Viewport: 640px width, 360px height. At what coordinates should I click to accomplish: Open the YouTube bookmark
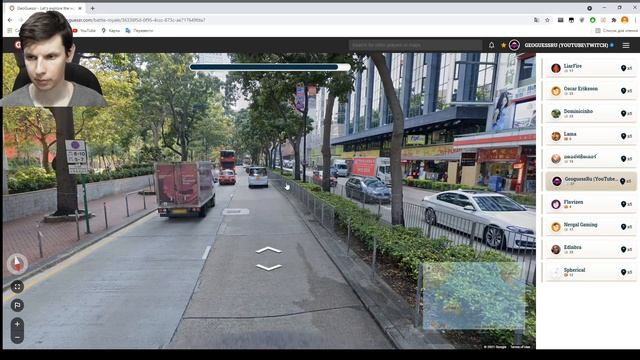pos(84,31)
